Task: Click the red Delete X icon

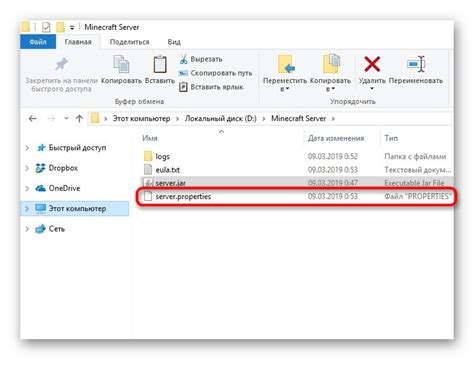Action: pos(372,64)
